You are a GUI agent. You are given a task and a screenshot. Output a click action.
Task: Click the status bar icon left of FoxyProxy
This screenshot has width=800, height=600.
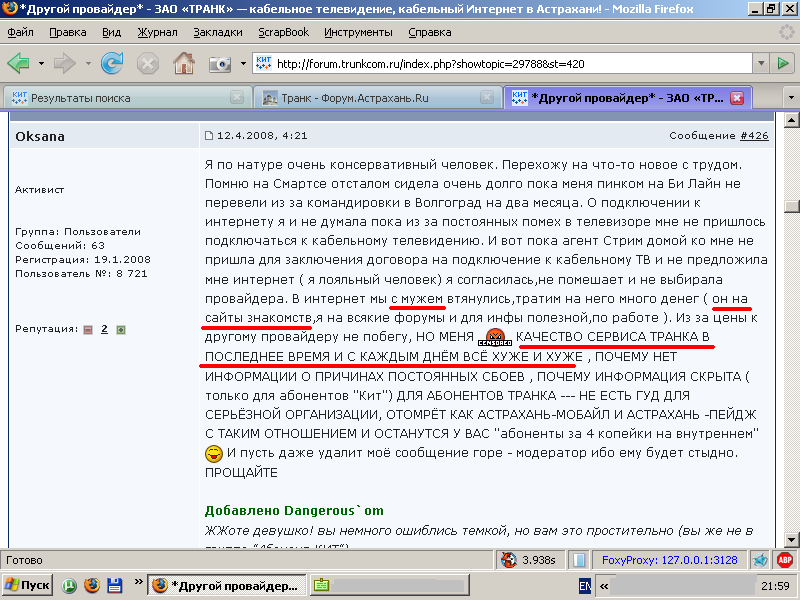tap(579, 560)
